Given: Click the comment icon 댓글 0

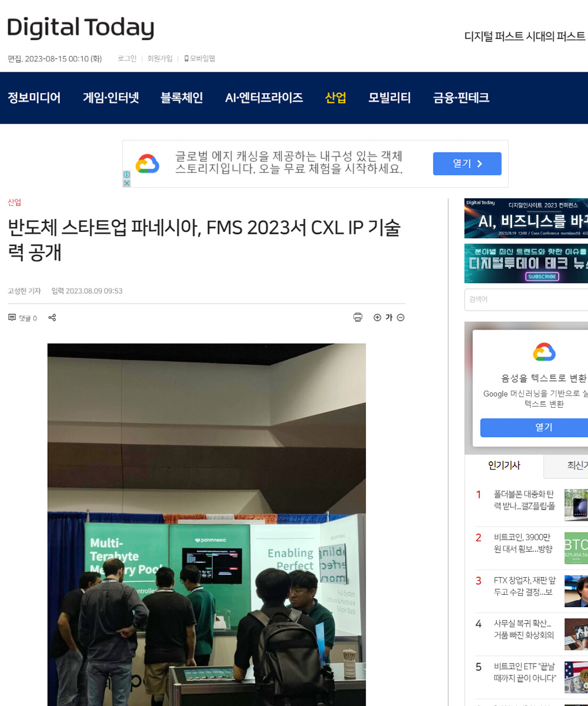Looking at the screenshot, I should click(x=22, y=318).
